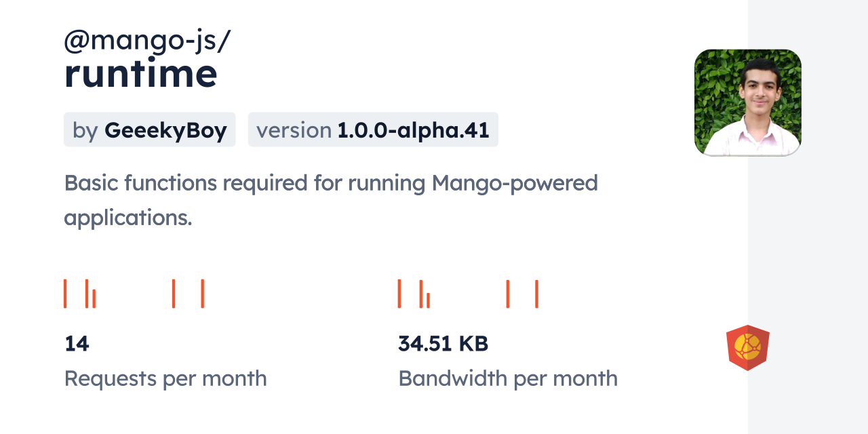868x434 pixels.
Task: Click the 'runtime' package title
Action: (140, 73)
